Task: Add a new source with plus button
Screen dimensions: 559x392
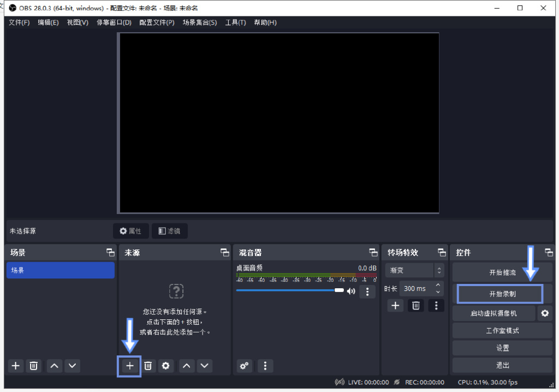Action: 129,366
